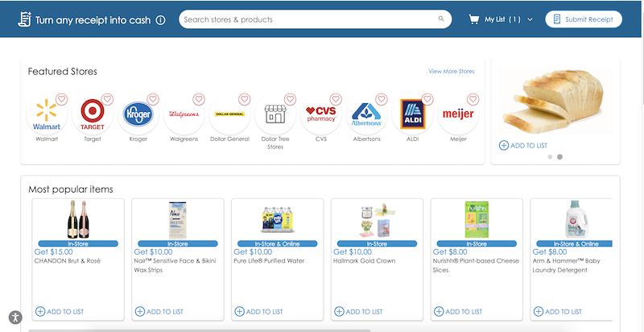This screenshot has width=644, height=332.
Task: Select the Dollar General store logo
Action: [x=229, y=114]
